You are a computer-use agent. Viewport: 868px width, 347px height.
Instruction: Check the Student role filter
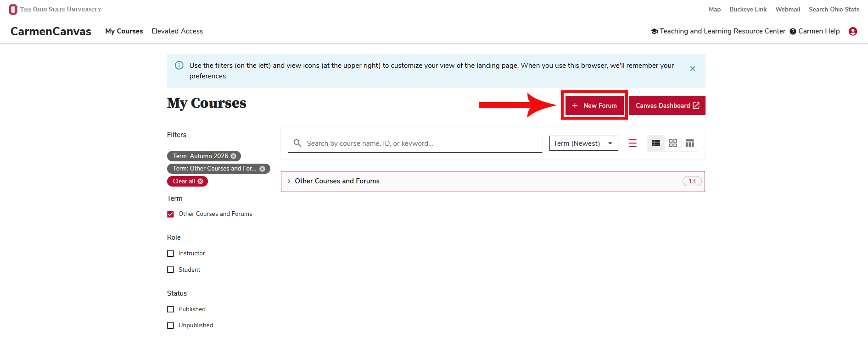pos(170,270)
